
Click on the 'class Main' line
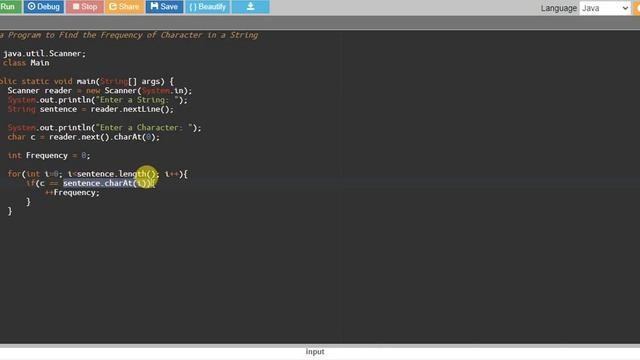point(25,63)
